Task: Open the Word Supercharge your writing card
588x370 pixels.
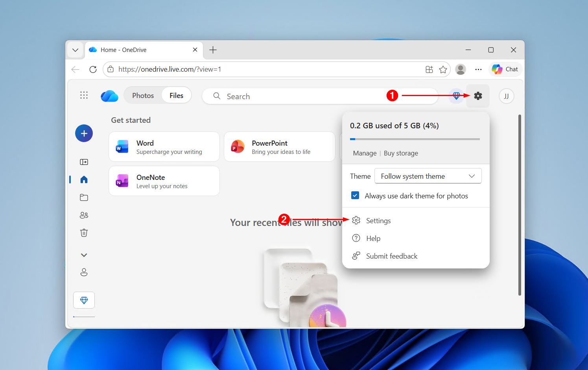Action: pos(164,146)
